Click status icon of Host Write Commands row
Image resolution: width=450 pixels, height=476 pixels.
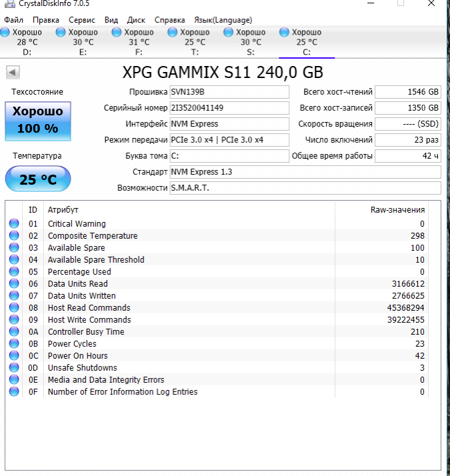(x=14, y=319)
